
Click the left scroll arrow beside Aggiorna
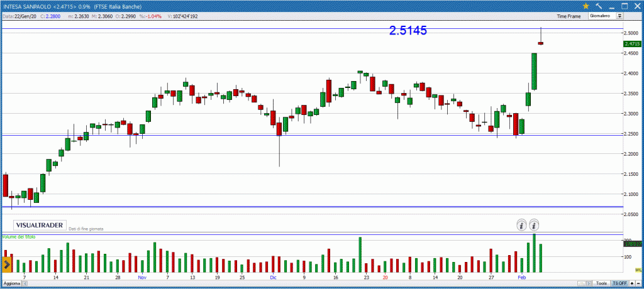pos(24,283)
